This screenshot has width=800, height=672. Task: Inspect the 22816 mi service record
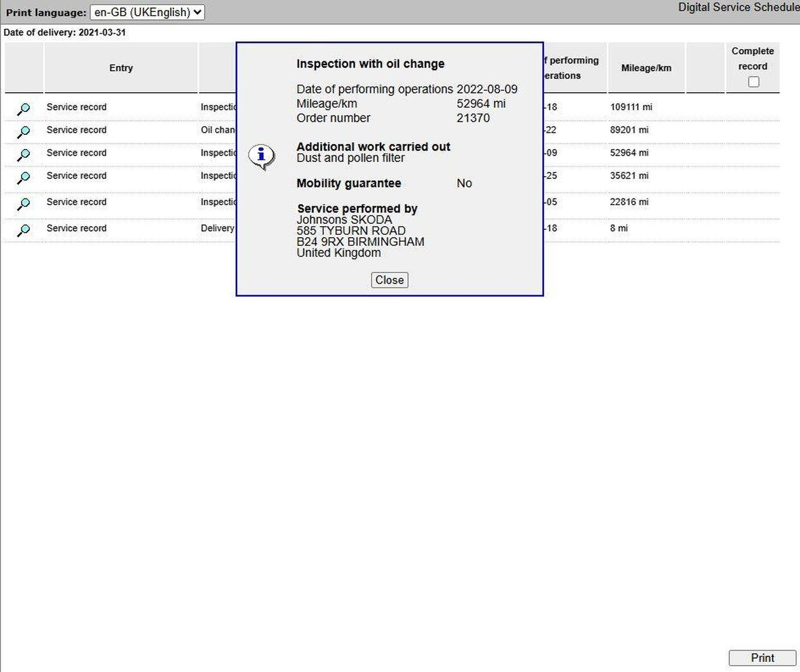[23, 204]
